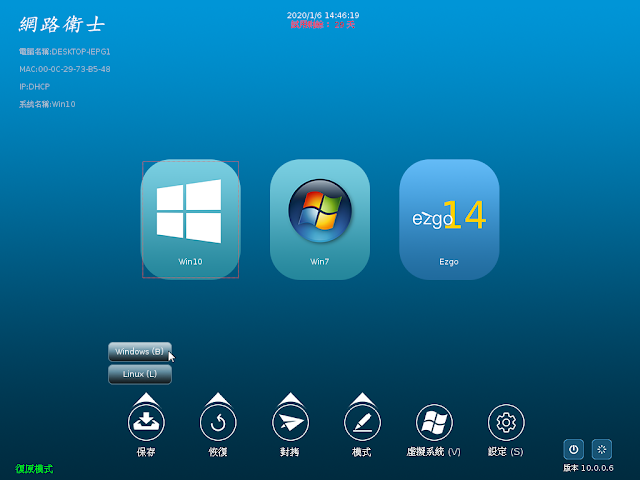Select the Ezgo system tile
Screen dimensions: 640x480
[x=449, y=220]
